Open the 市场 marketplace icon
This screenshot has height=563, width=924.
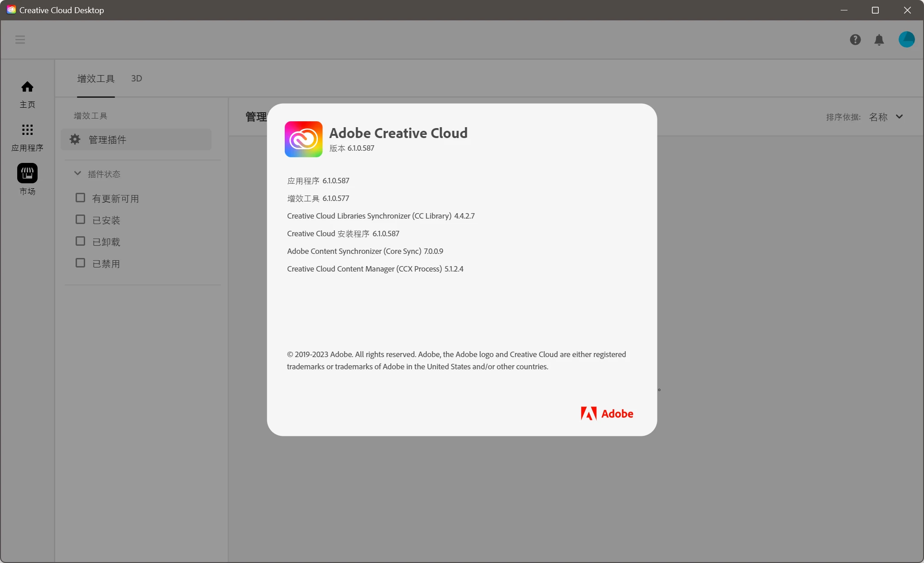27,173
